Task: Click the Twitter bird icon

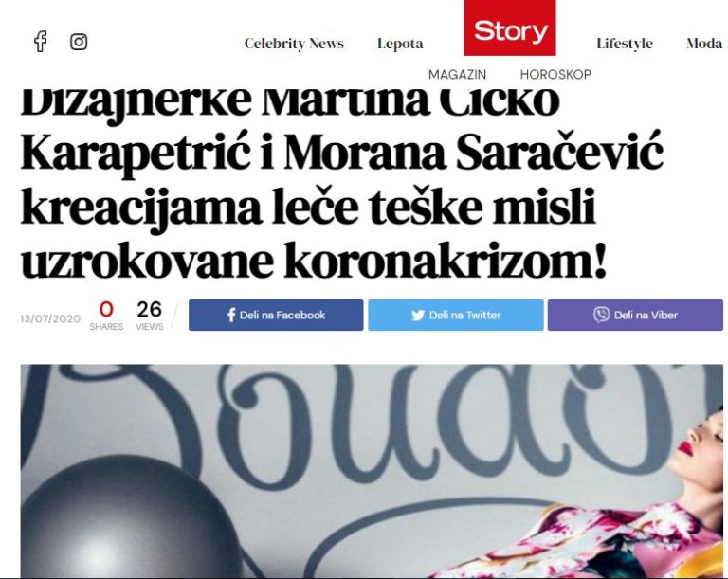Action: click(x=418, y=315)
